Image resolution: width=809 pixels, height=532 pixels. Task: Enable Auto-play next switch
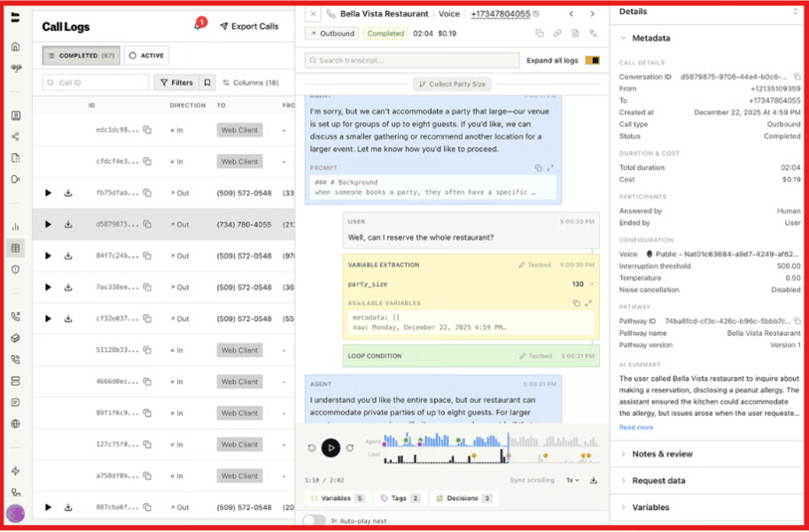coord(314,521)
